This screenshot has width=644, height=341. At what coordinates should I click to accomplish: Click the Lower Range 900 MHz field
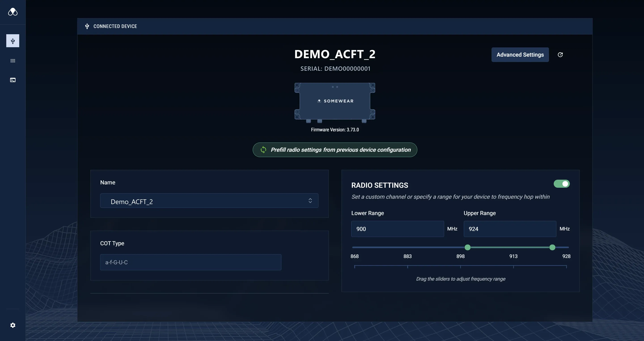[398, 229]
